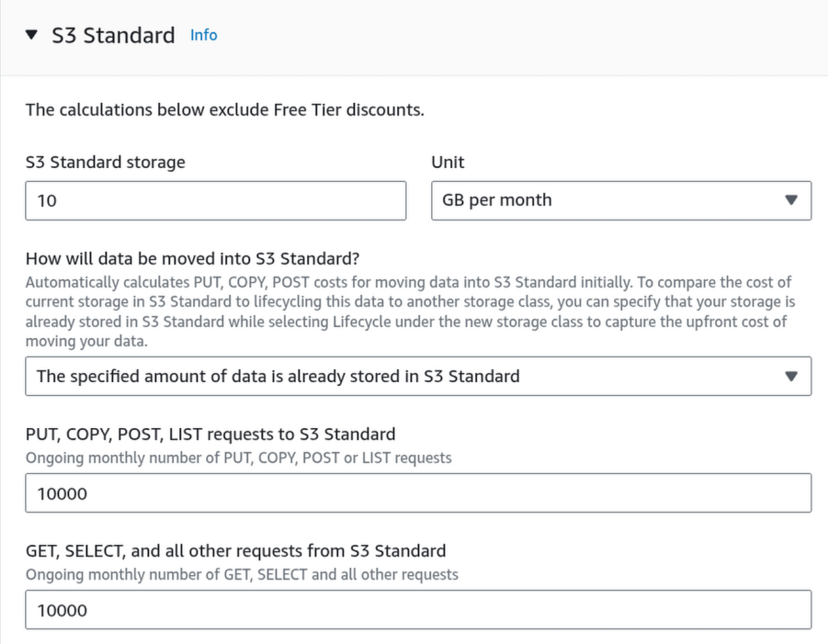Click 'GET, SELECT, and all other requests' label
The width and height of the screenshot is (828, 644).
tap(235, 551)
